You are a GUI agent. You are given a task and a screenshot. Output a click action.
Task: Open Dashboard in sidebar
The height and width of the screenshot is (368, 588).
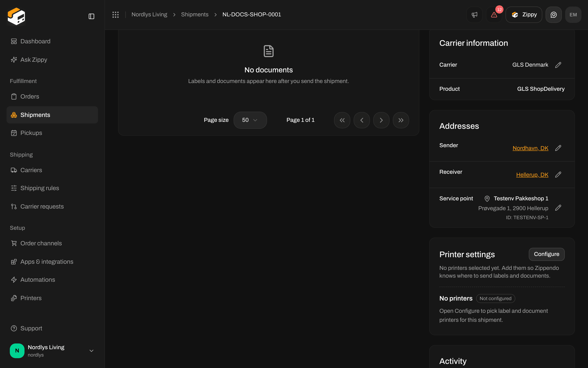coord(52,41)
